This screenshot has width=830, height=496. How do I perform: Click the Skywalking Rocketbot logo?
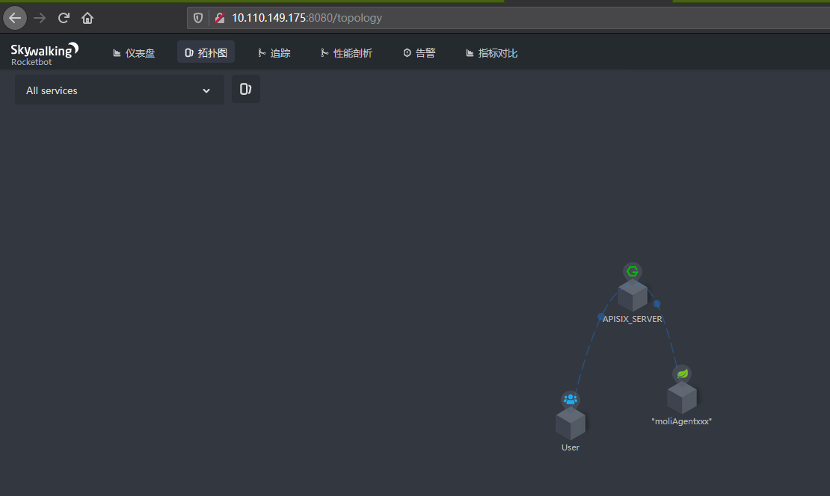(x=44, y=54)
